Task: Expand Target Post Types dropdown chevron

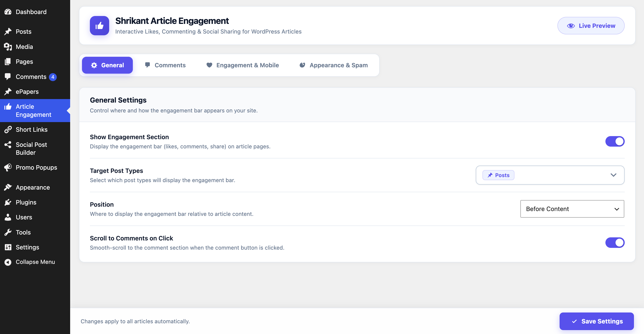Action: pos(613,175)
